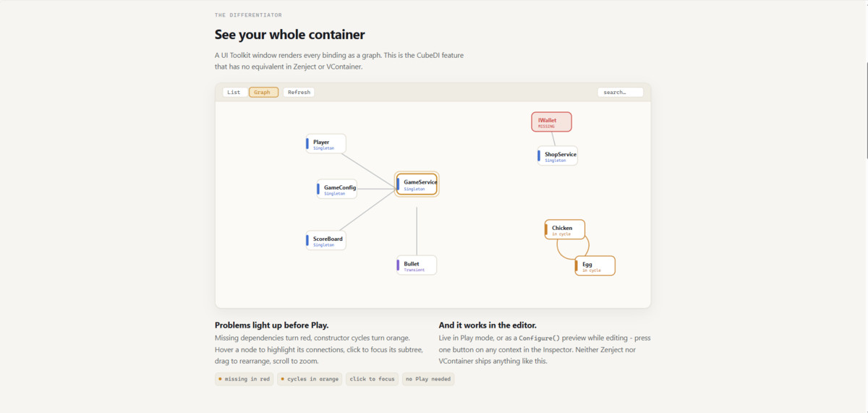Screen dimensions: 868x413
Task: Click the "cycles in orange" tag
Action: point(310,379)
